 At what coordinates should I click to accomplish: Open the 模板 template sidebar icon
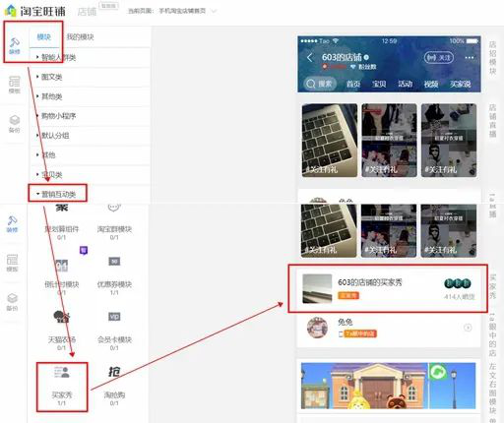[x=15, y=85]
